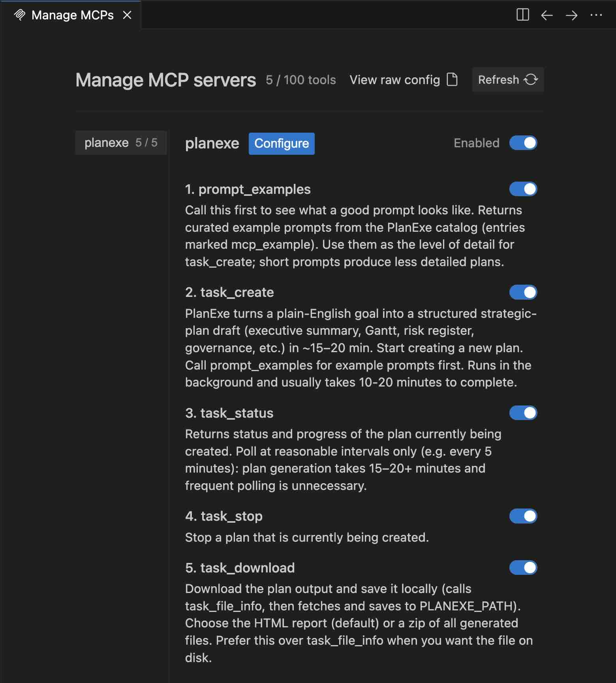Select the Manage MCPs tab

coord(70,15)
